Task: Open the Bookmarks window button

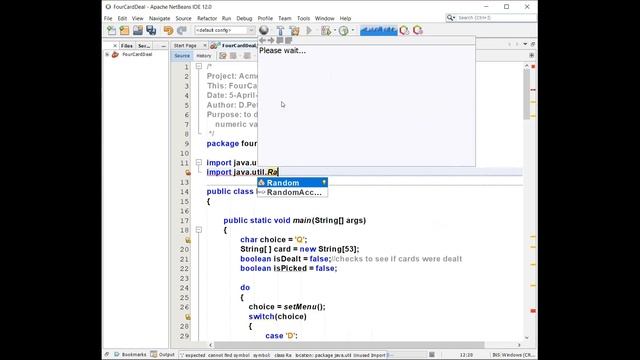Action: [x=130, y=355]
